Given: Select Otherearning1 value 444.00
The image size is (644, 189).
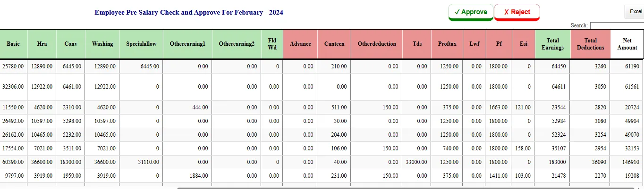Looking at the screenshot, I should click(x=200, y=107).
